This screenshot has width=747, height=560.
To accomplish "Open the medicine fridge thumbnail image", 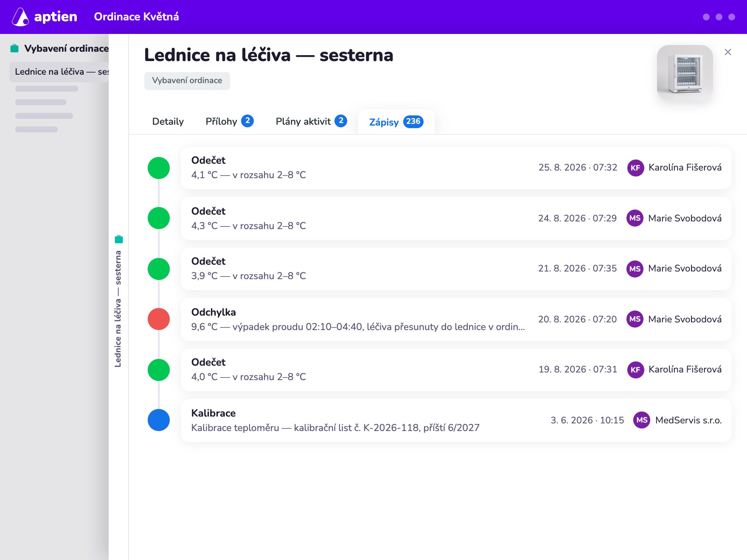I will click(x=685, y=73).
